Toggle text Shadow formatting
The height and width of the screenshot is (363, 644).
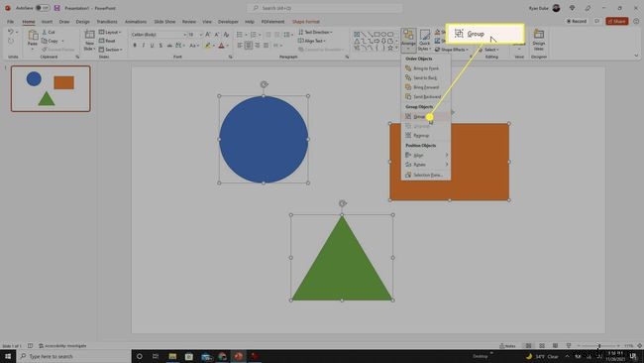point(161,46)
